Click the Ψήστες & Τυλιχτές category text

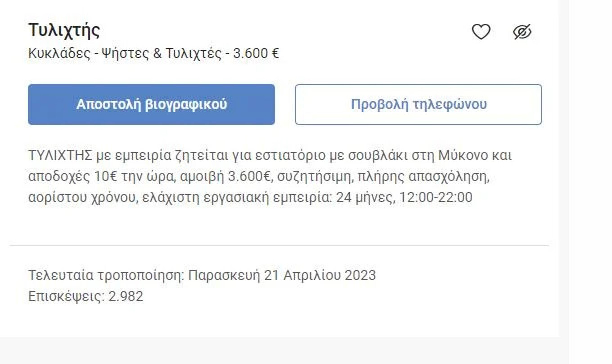tap(162, 54)
